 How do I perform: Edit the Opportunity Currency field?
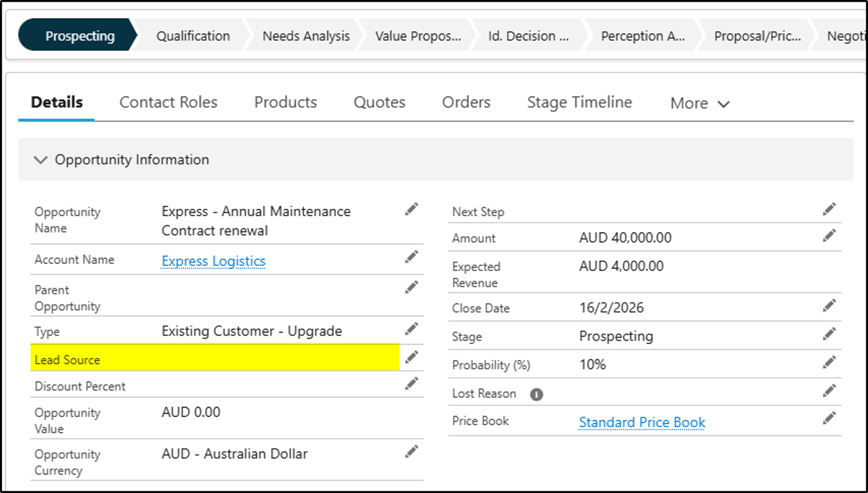412,451
